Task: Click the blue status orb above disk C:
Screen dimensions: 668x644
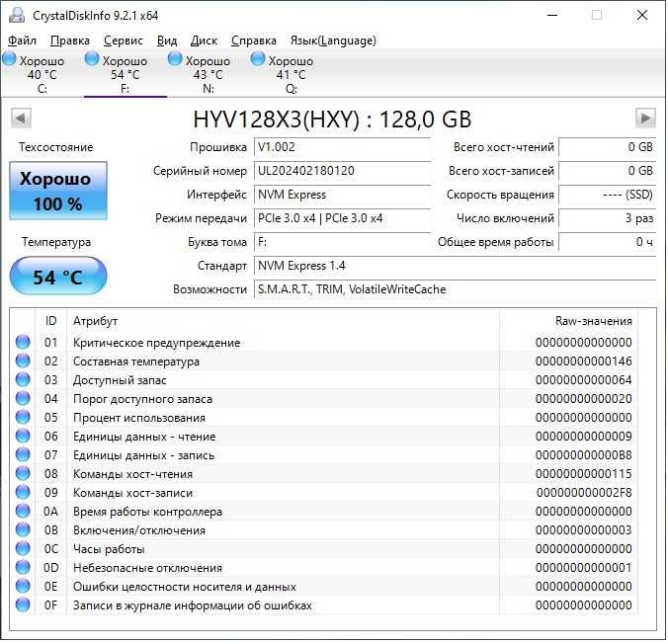Action: 9,59
